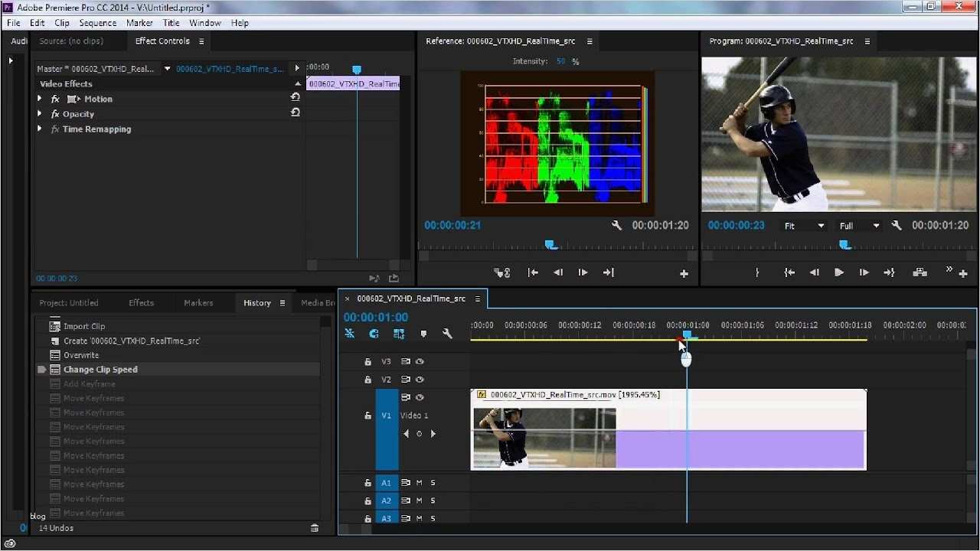The image size is (980, 551).
Task: Delete history state with trash icon
Action: pyautogui.click(x=315, y=528)
